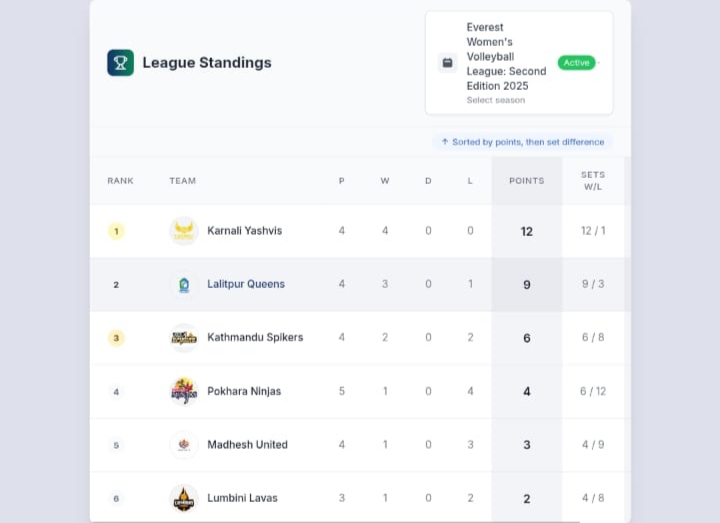This screenshot has width=720, height=523.
Task: Open the Karnali Yashvis team name link
Action: click(x=244, y=231)
